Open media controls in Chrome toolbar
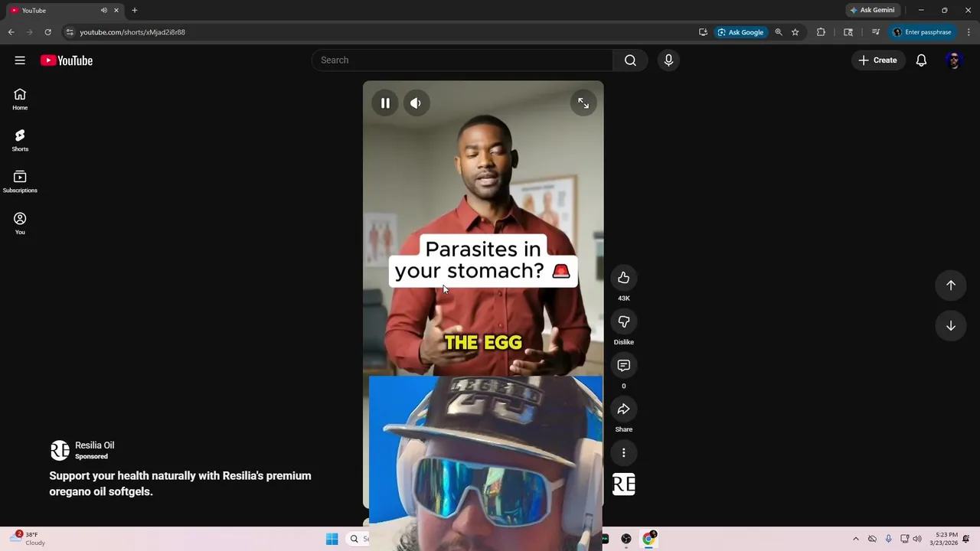980x551 pixels. coord(876,32)
